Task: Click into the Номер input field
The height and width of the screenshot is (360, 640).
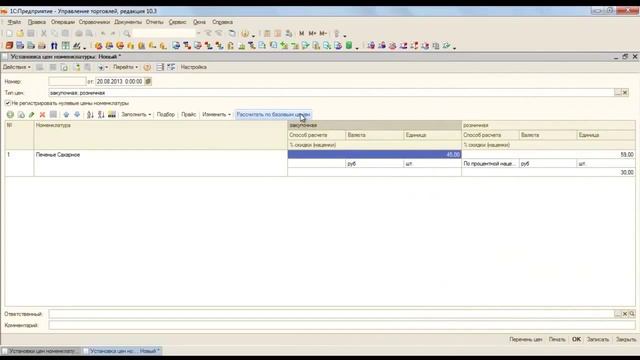Action: pos(67,82)
